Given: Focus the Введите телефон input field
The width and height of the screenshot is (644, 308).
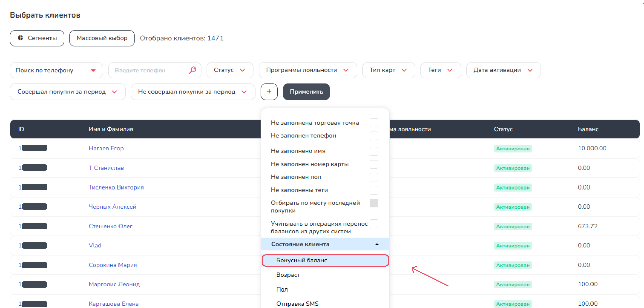Looking at the screenshot, I should click(150, 70).
